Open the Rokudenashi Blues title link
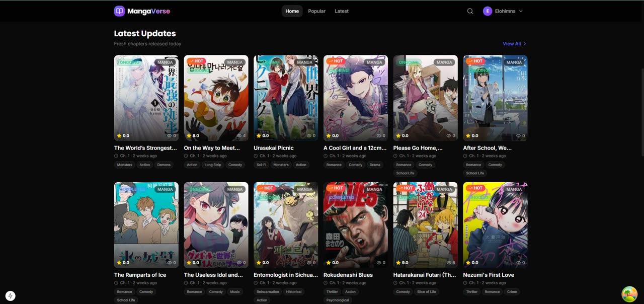This screenshot has height=304, width=644. click(x=348, y=275)
